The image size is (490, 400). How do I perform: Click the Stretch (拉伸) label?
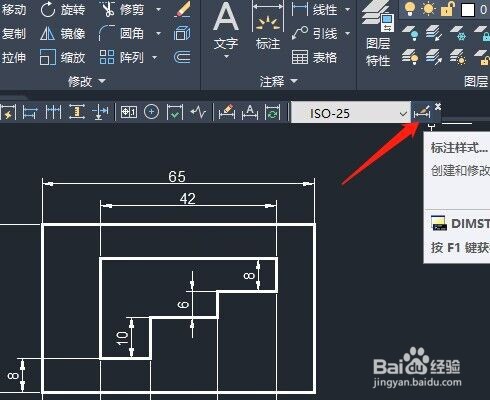(14, 57)
